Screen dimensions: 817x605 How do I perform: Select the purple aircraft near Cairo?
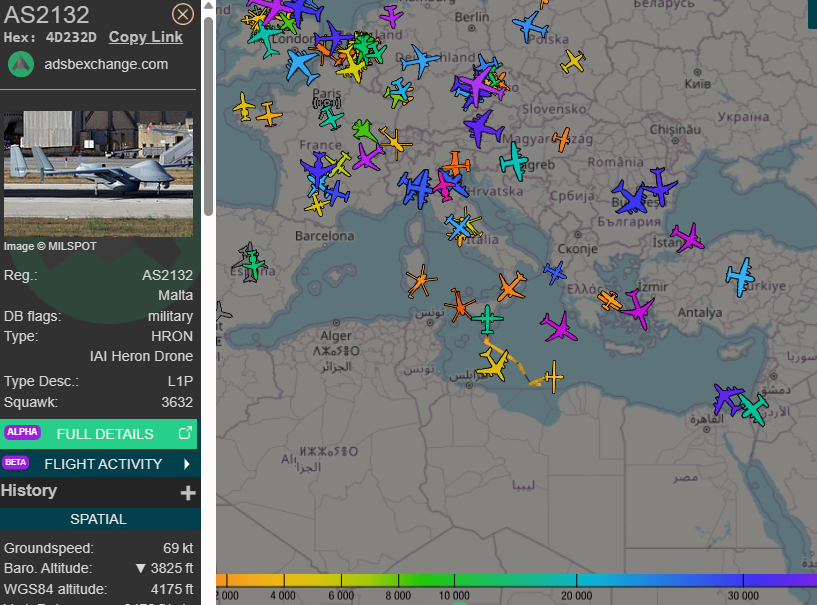point(727,399)
